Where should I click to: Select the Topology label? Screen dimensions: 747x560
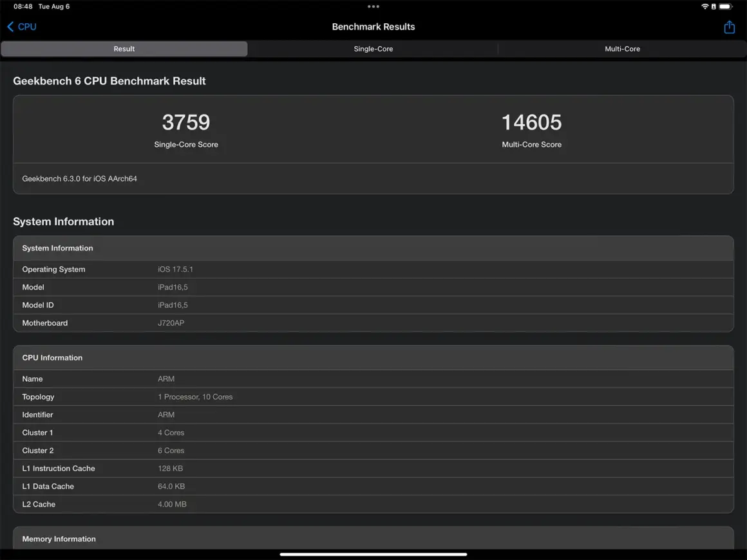[38, 397]
